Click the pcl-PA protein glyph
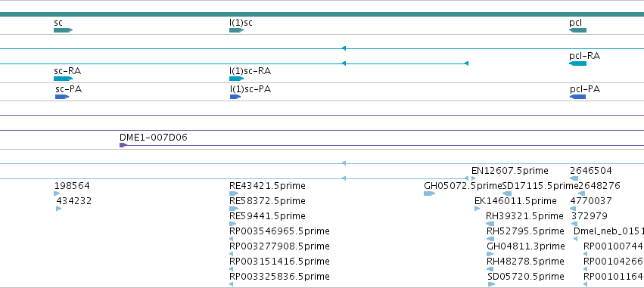The width and height of the screenshot is (644, 288). pos(578,97)
